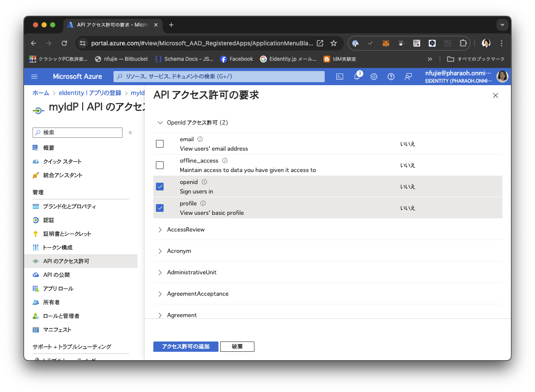
Task: Open Chrome profile avatar icon
Action: [x=486, y=43]
